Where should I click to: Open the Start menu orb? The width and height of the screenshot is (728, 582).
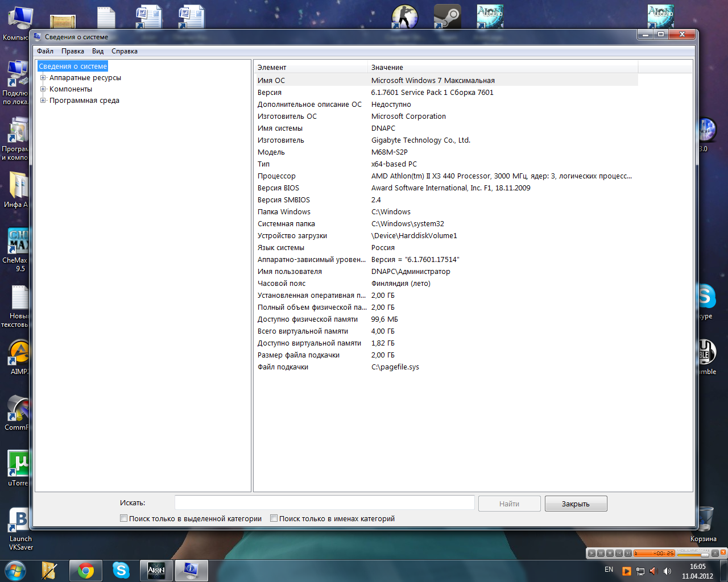click(14, 571)
